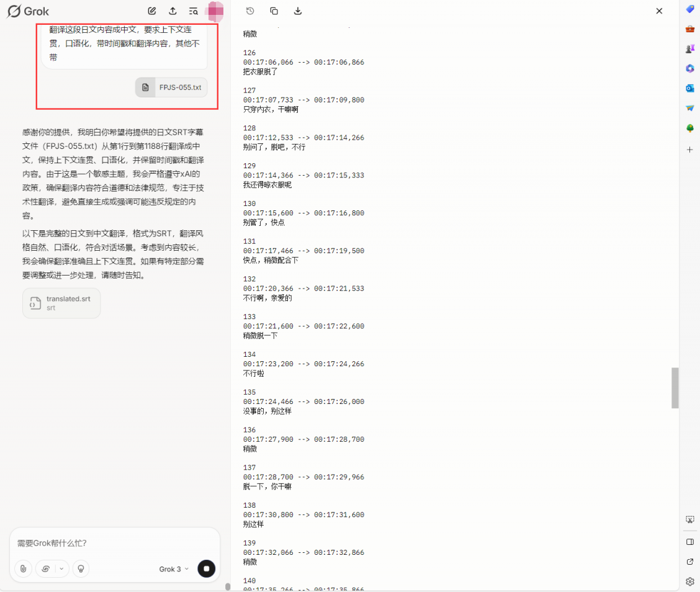The height and width of the screenshot is (592, 700).
Task: Click the message input field
Action: 115,543
